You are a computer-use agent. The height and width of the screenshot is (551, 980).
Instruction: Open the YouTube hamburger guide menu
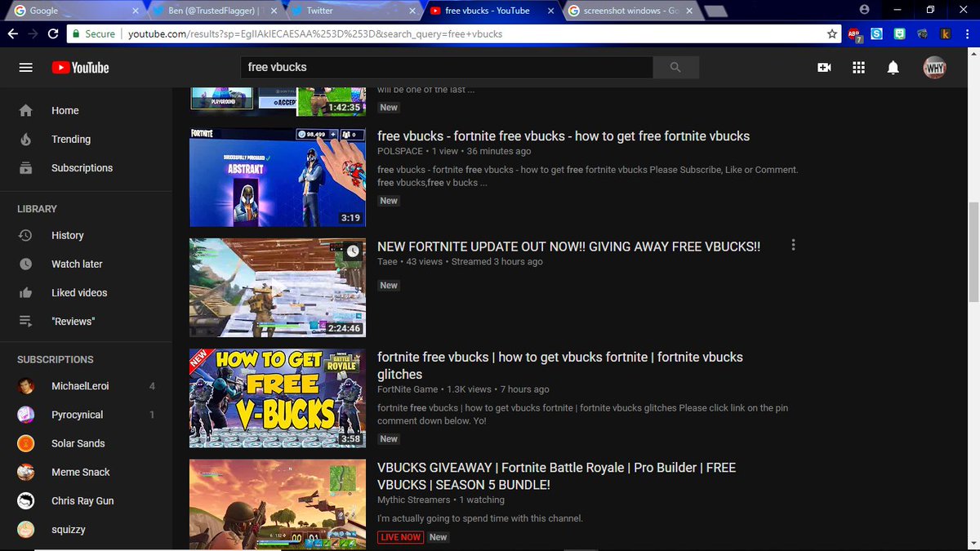coord(25,68)
